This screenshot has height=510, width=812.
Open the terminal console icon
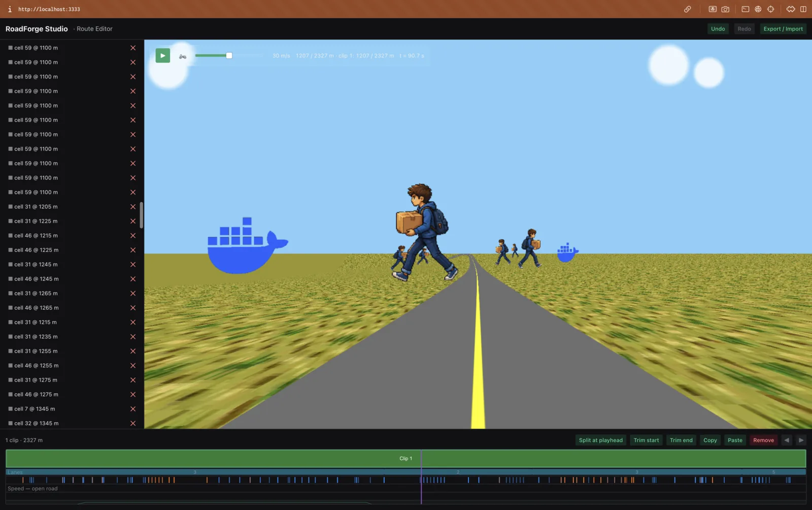click(746, 9)
